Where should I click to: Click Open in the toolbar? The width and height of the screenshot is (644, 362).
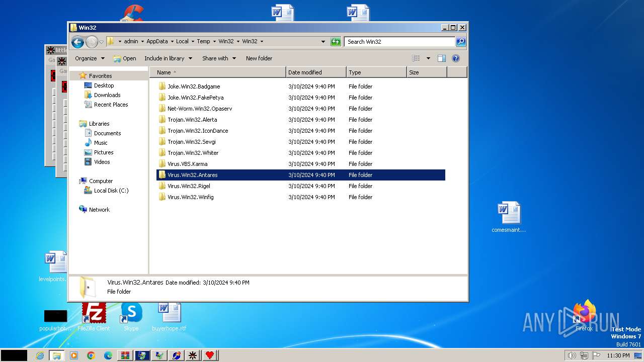(x=125, y=58)
